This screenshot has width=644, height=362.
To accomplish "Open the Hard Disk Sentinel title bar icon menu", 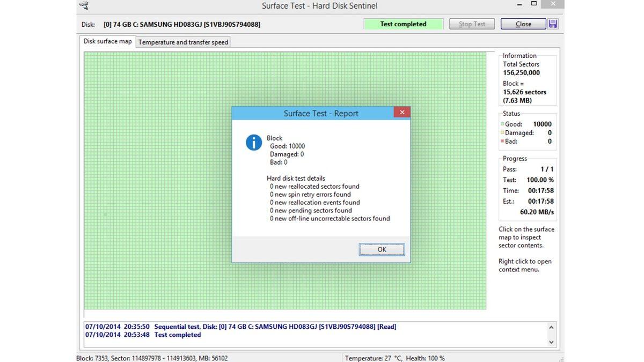I will click(x=83, y=5).
